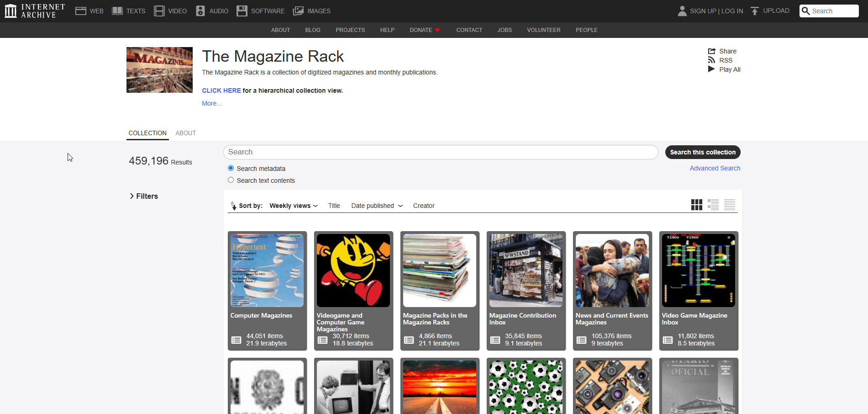Expand description with More... link
This screenshot has height=414, width=868.
(212, 103)
